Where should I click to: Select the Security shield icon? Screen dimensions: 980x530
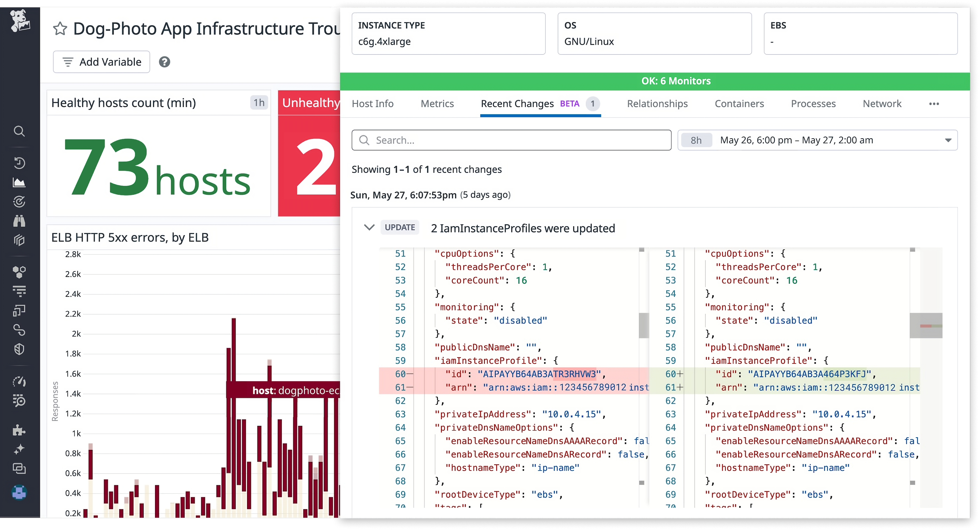click(x=20, y=349)
